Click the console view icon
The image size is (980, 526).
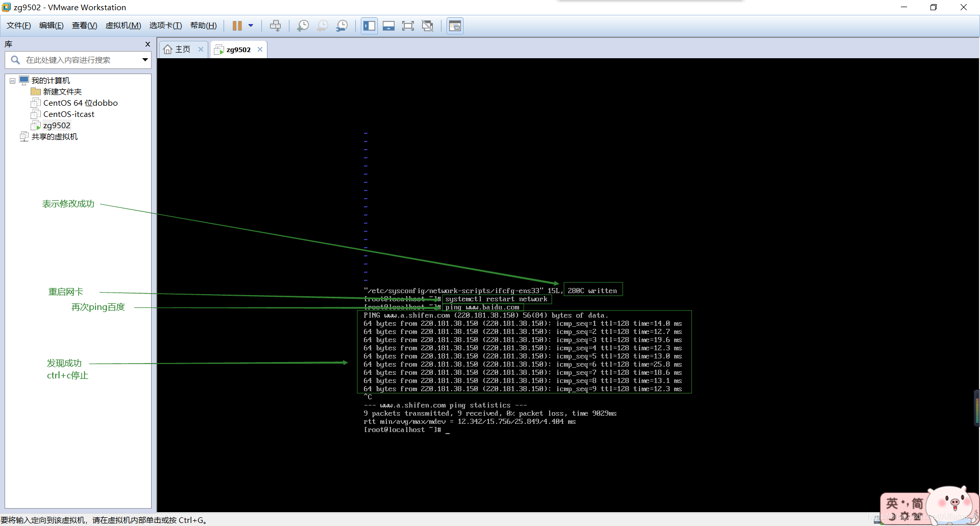click(x=455, y=26)
